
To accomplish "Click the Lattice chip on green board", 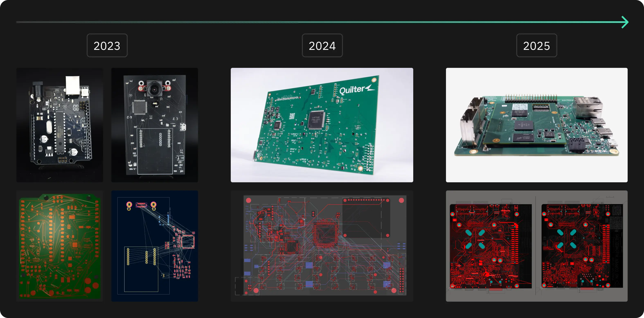I will coord(316,120).
